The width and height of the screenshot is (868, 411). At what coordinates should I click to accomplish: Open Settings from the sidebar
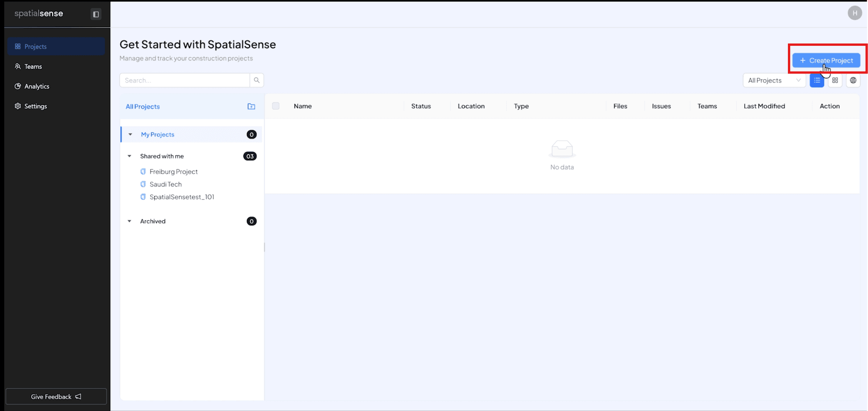pyautogui.click(x=56, y=106)
